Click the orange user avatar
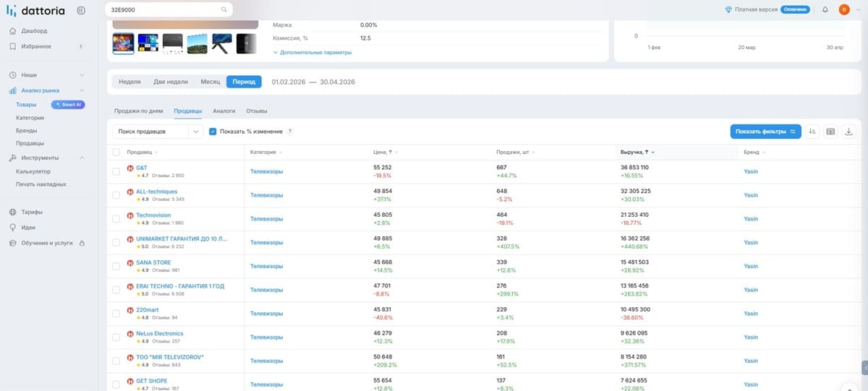 [843, 9]
